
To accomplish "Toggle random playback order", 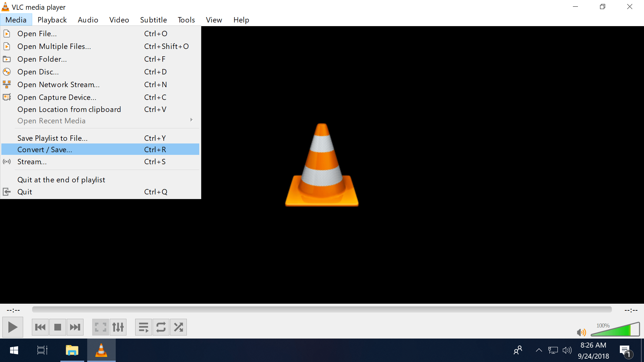I will 178,327.
